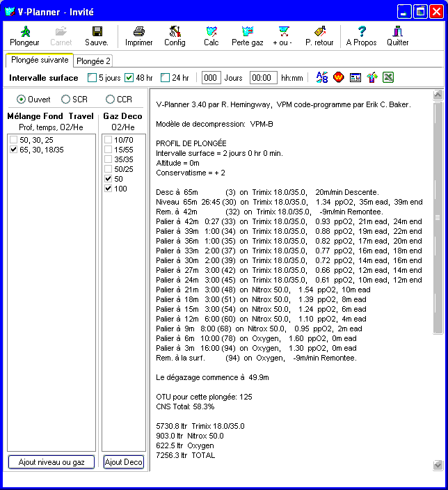Maximize the V-Planner window

[420, 12]
